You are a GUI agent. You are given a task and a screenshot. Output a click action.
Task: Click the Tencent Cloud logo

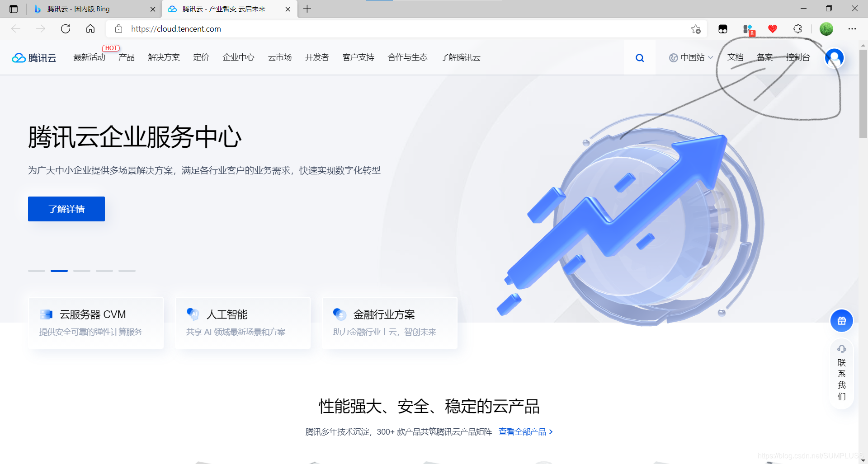(x=33, y=57)
